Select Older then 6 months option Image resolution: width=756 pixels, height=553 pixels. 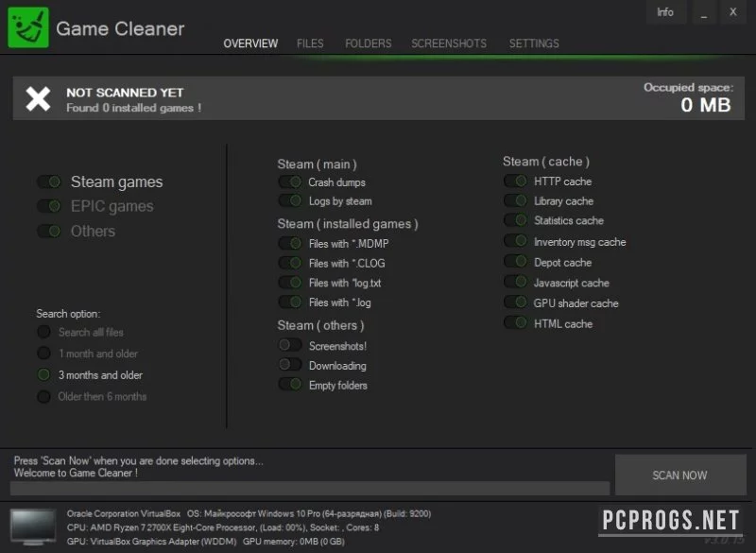tap(43, 396)
